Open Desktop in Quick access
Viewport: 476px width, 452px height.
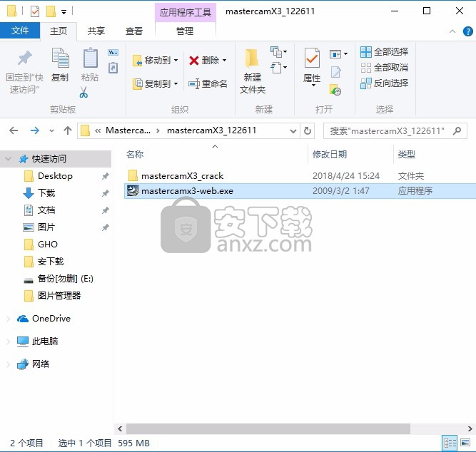coord(55,176)
